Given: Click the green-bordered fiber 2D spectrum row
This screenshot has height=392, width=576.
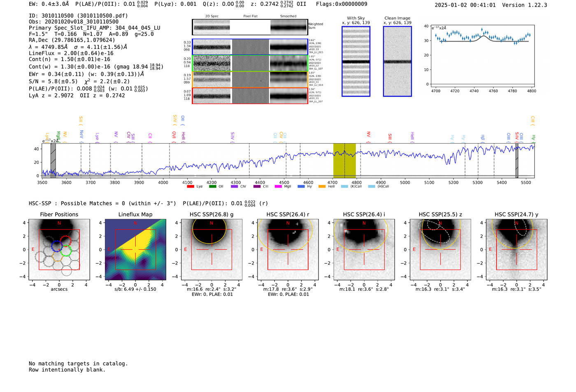Looking at the screenshot, I should [250, 63].
